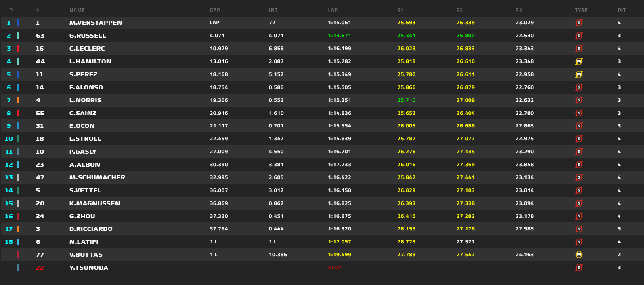
Task: Click the TYRE column header
Action: (581, 11)
